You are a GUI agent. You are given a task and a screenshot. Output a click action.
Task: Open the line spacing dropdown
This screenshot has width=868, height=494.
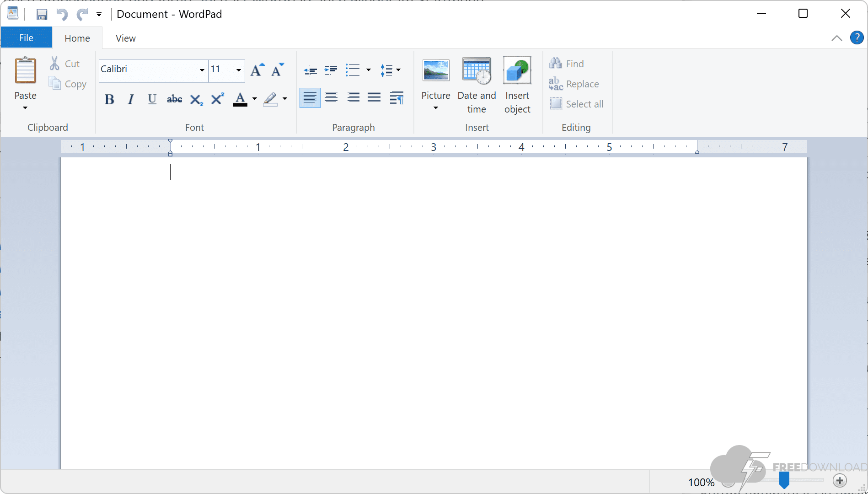pos(390,70)
